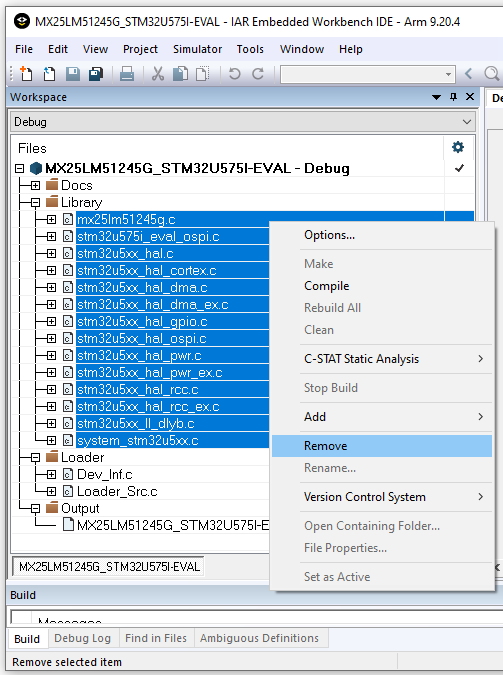Select the MX25LM51245G_STM32U575I-EVAL workspace tab
503x675 pixels.
point(109,567)
